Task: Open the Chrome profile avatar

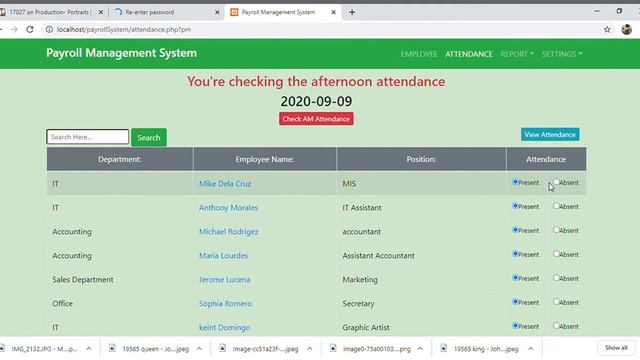Action: coord(627,29)
